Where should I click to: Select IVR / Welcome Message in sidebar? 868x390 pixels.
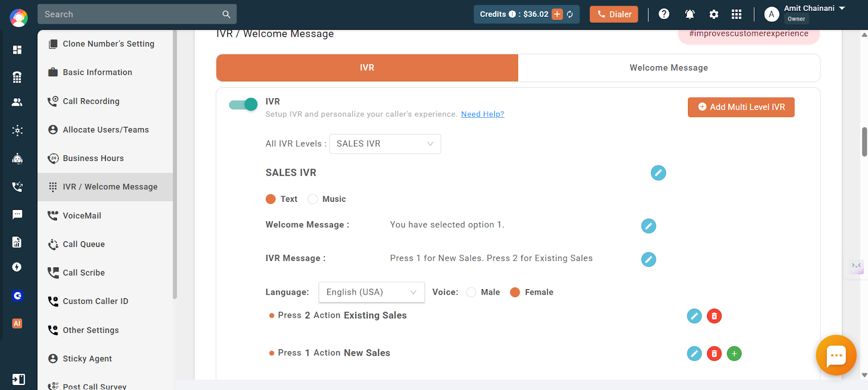click(x=105, y=187)
